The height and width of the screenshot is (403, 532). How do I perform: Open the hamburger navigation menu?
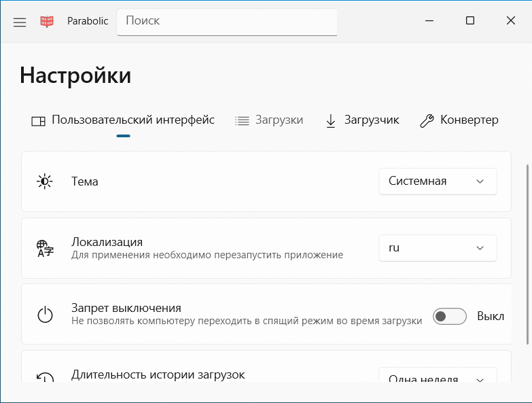[20, 22]
